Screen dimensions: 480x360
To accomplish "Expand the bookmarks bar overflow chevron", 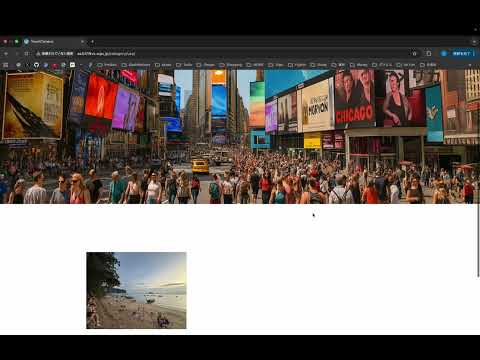I will [470, 65].
